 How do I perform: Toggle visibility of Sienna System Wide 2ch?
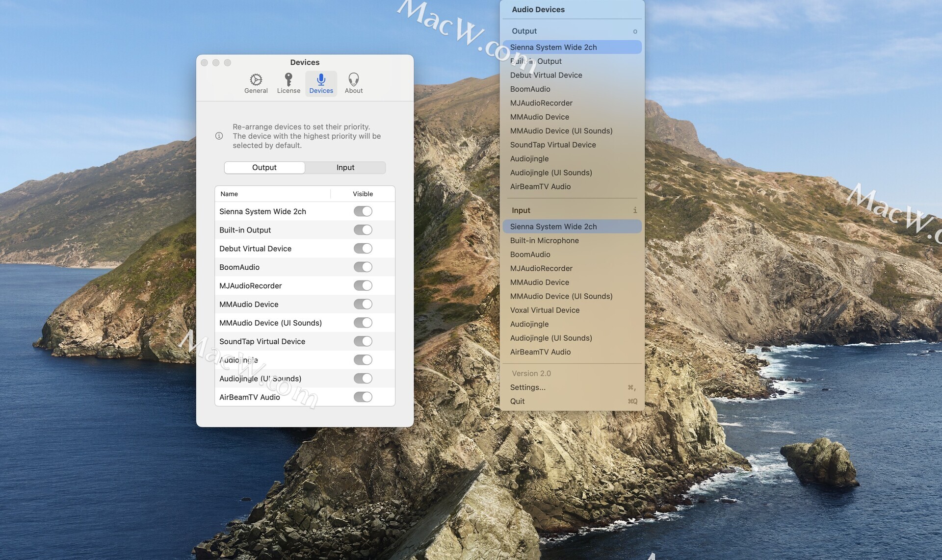click(x=363, y=211)
